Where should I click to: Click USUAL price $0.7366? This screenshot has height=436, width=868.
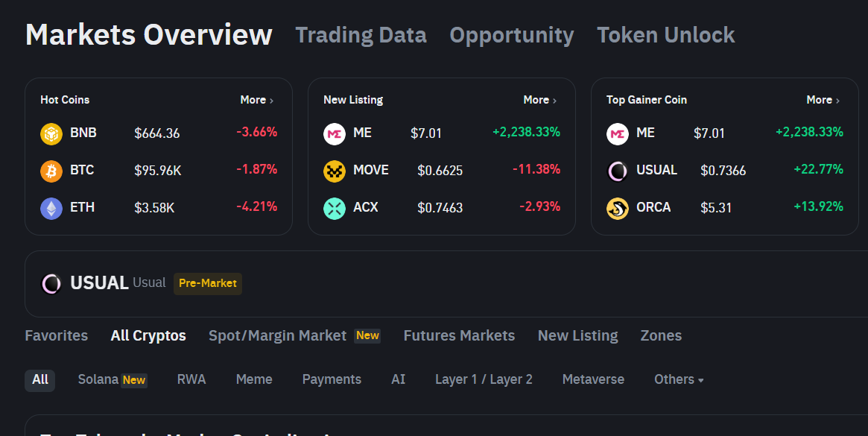(x=723, y=171)
